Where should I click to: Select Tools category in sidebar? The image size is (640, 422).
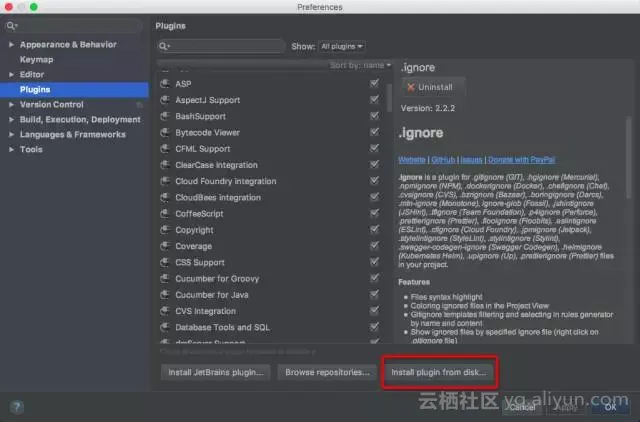[x=31, y=150]
